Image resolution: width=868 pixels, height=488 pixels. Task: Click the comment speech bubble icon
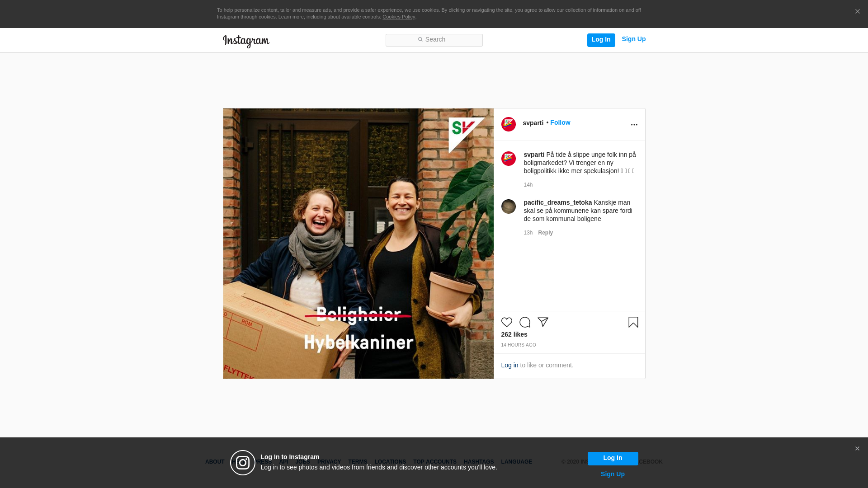click(x=525, y=322)
